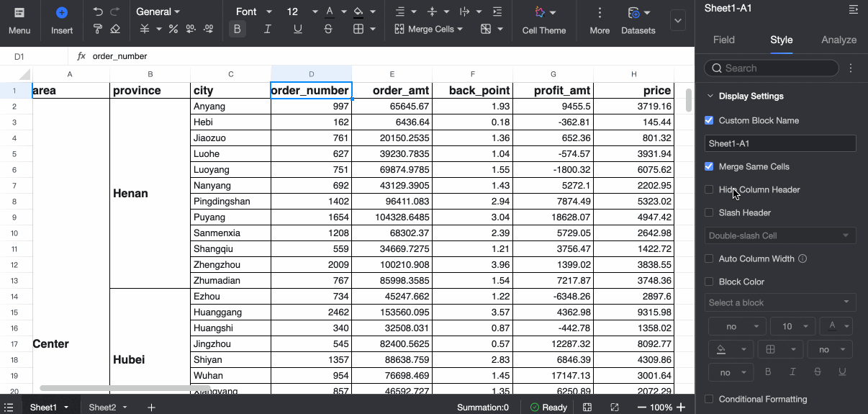Activate the format painter tool
Image resolution: width=868 pixels, height=414 pixels.
[x=98, y=29]
